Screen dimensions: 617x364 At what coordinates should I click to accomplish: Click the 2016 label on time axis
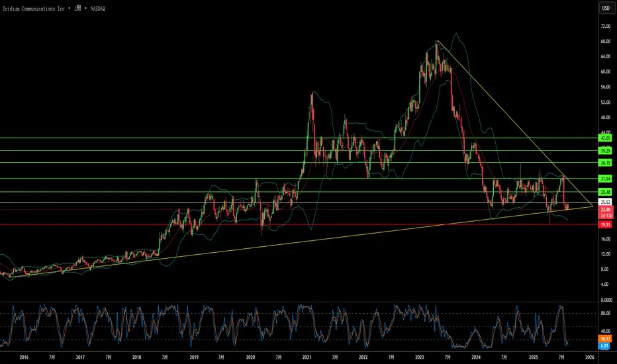coord(24,357)
